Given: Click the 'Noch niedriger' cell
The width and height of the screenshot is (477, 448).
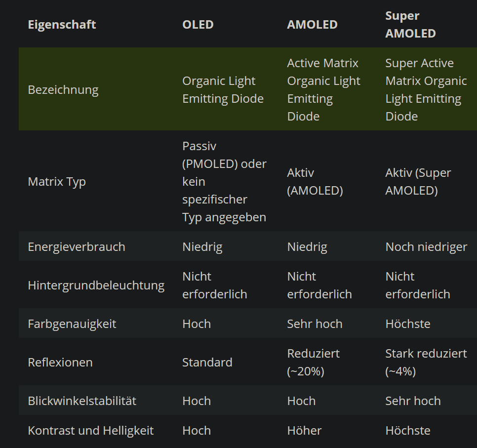Looking at the screenshot, I should 426,246.
